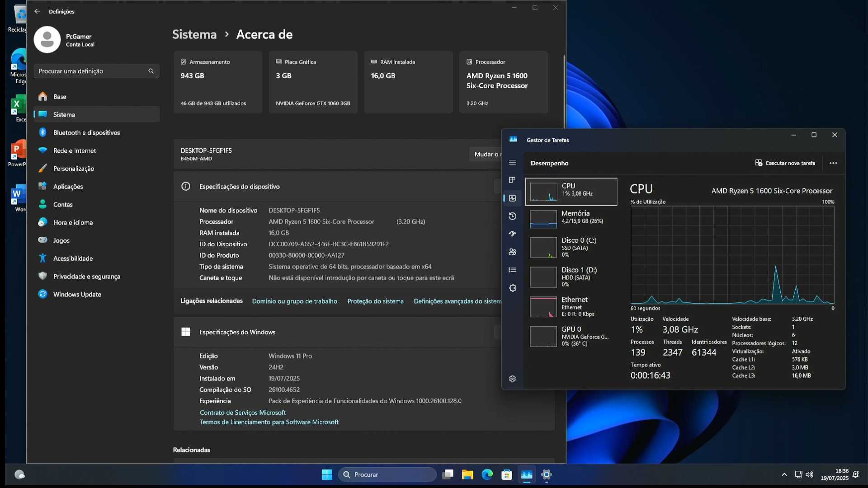Screen dimensions: 868x488
Task: Click the Mudar o nome button
Action: coord(486,154)
